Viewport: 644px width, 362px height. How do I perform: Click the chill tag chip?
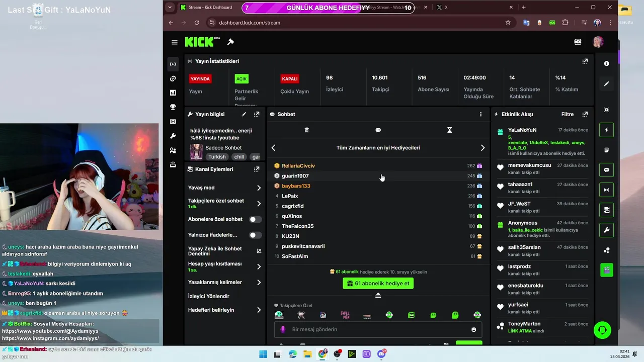tap(239, 157)
